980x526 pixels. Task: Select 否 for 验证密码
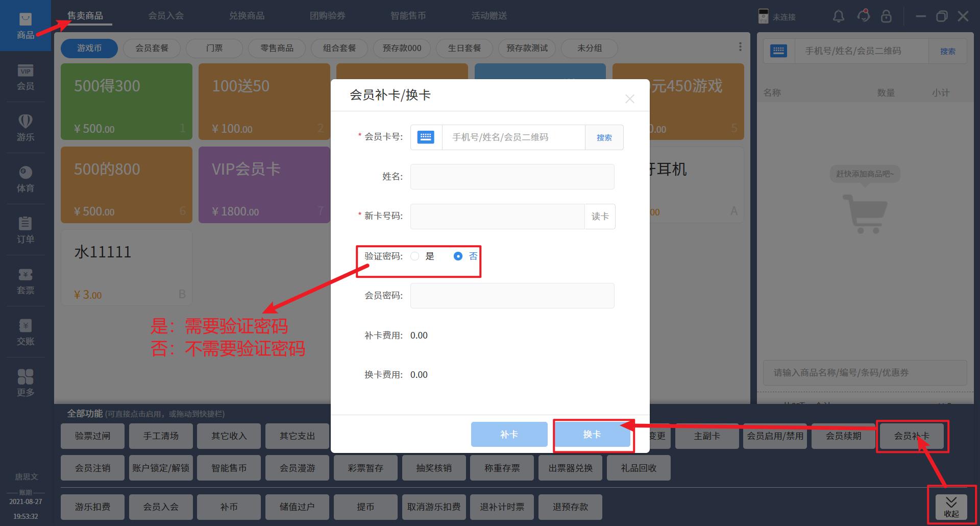coord(458,256)
